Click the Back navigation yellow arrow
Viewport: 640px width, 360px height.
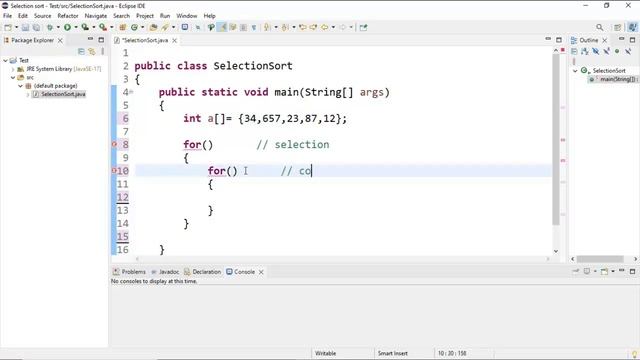tap(324, 27)
